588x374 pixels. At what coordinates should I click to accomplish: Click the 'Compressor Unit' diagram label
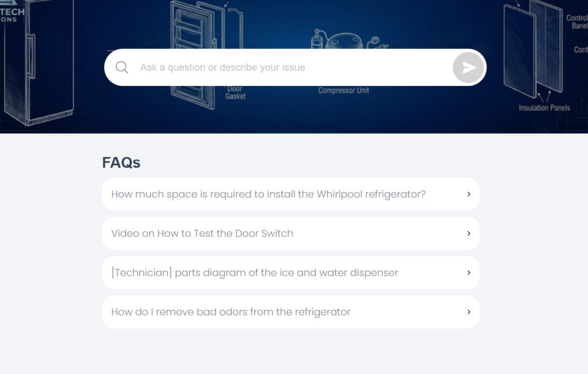click(343, 91)
